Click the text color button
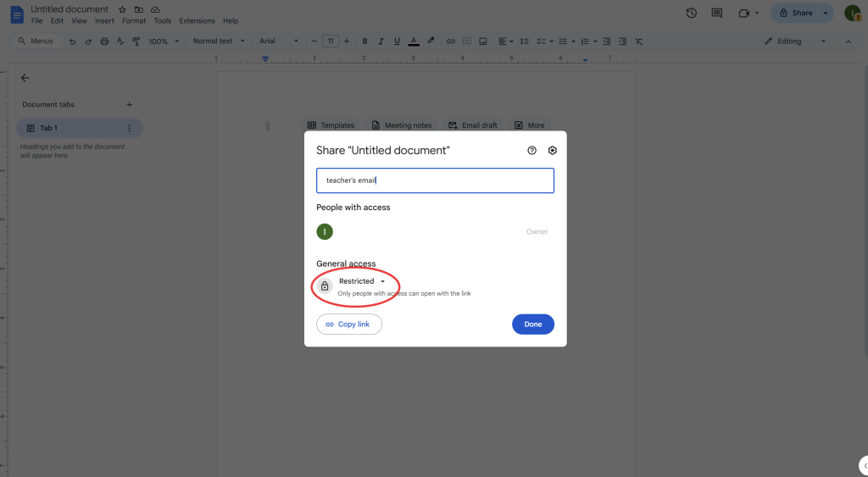The image size is (868, 477). tap(414, 41)
